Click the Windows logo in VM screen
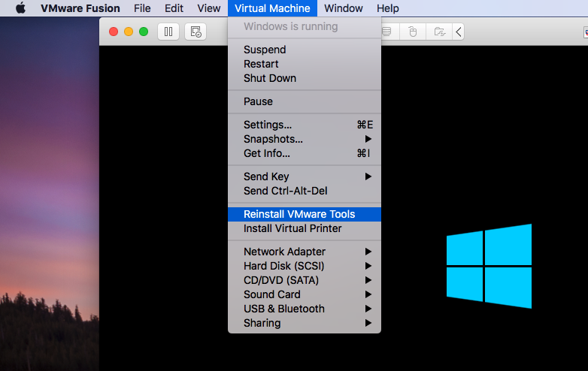The image size is (588, 371). [489, 266]
